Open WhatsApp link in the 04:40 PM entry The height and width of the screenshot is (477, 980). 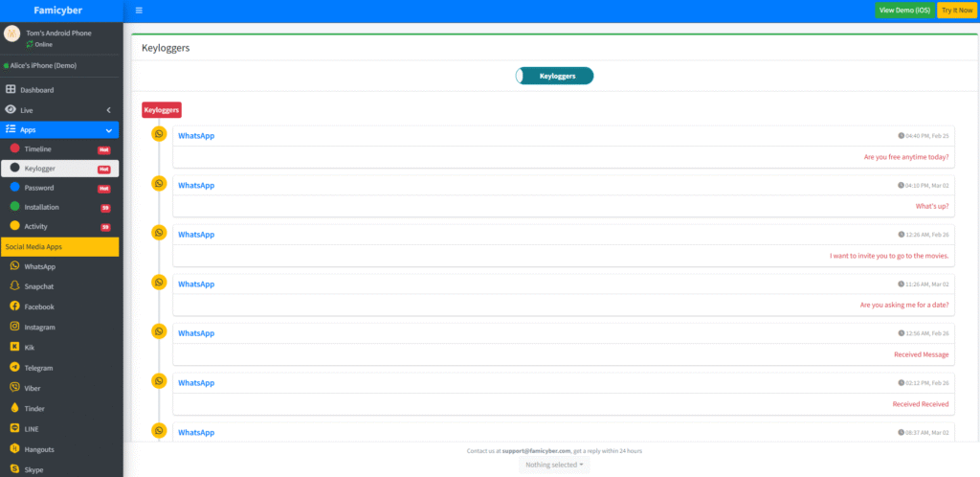pos(196,136)
